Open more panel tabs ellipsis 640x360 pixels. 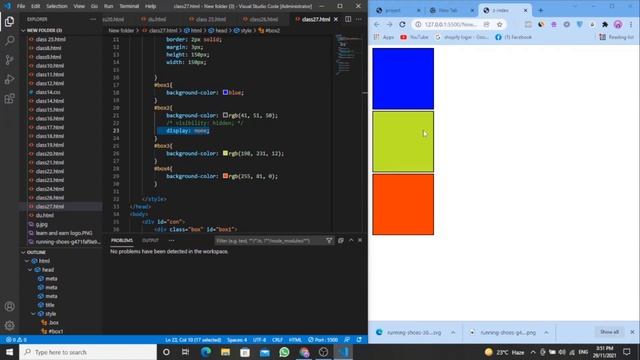tap(171, 240)
